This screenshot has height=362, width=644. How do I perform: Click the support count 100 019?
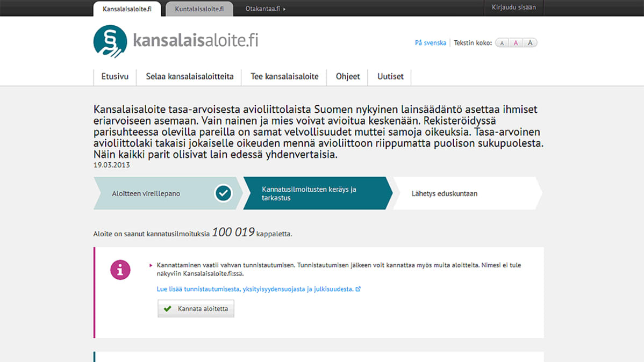(233, 233)
